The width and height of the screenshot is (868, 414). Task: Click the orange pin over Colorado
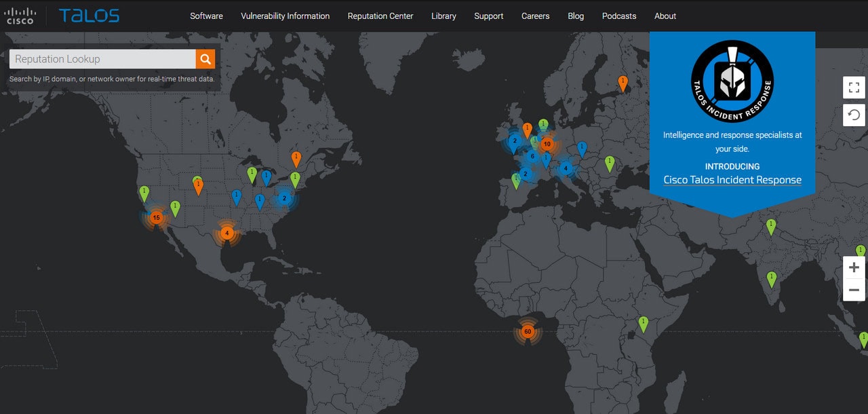(x=198, y=187)
